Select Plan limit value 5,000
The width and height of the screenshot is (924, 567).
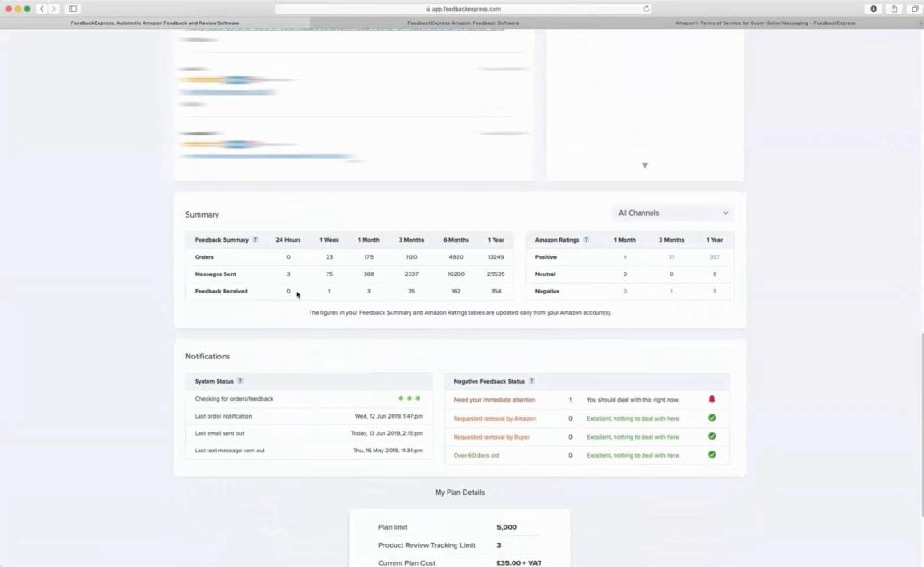point(507,527)
